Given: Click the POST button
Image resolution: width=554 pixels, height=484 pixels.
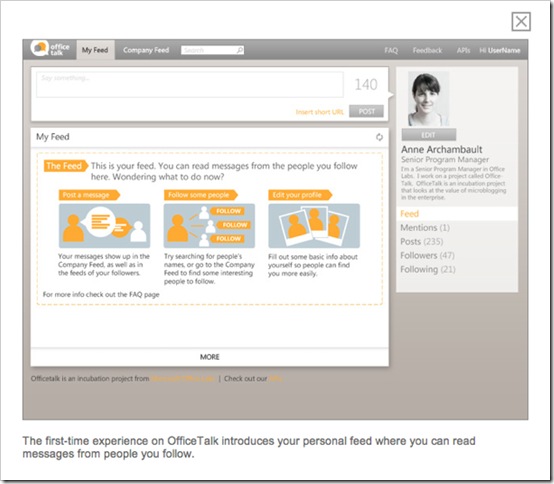Looking at the screenshot, I should (x=366, y=111).
